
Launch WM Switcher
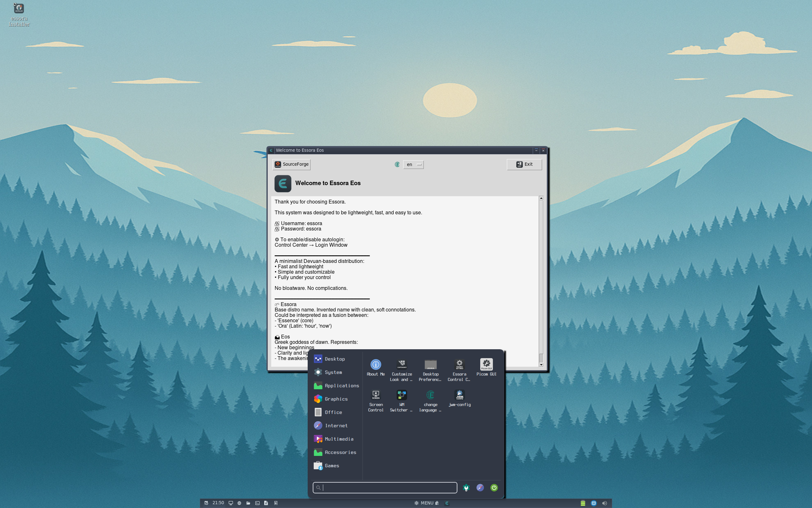pyautogui.click(x=402, y=401)
